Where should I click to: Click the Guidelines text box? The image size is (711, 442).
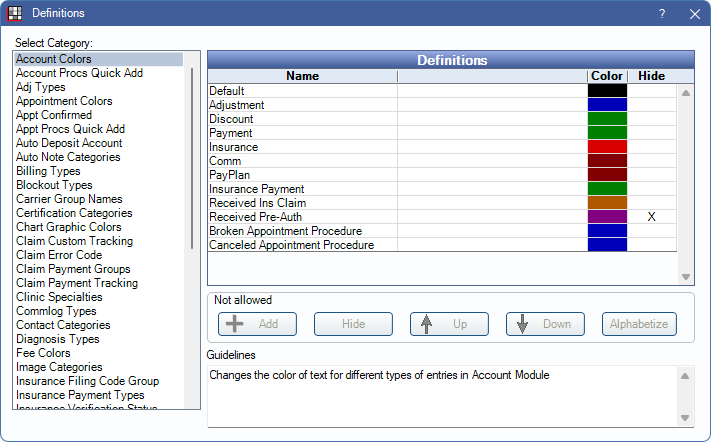[440, 395]
